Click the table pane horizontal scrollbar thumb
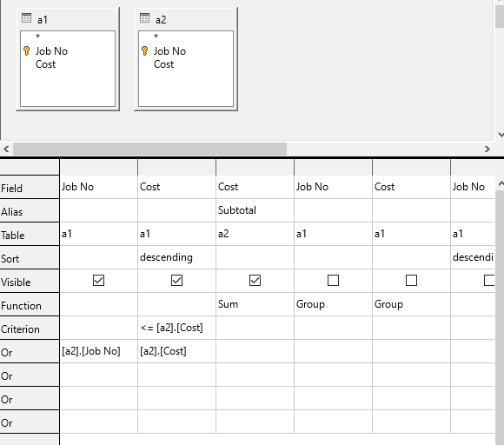The image size is (504, 445). coord(149,149)
